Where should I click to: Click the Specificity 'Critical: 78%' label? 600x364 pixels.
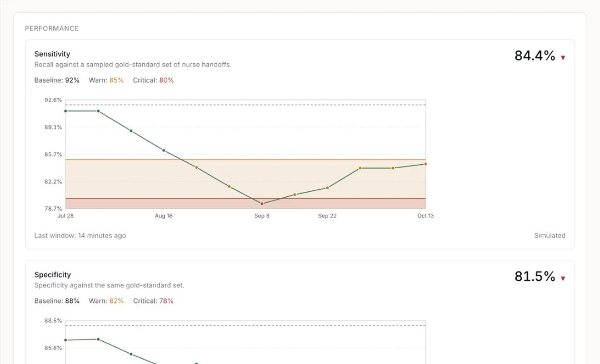153,301
